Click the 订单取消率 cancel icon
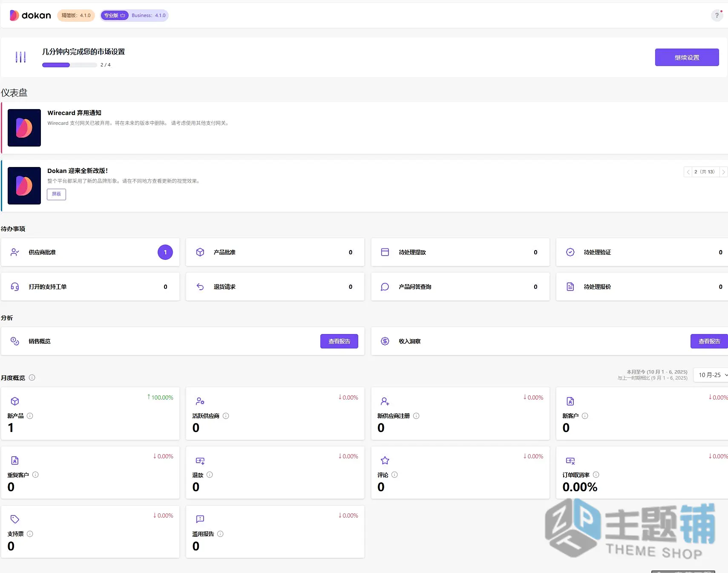This screenshot has width=728, height=573. pyautogui.click(x=570, y=461)
